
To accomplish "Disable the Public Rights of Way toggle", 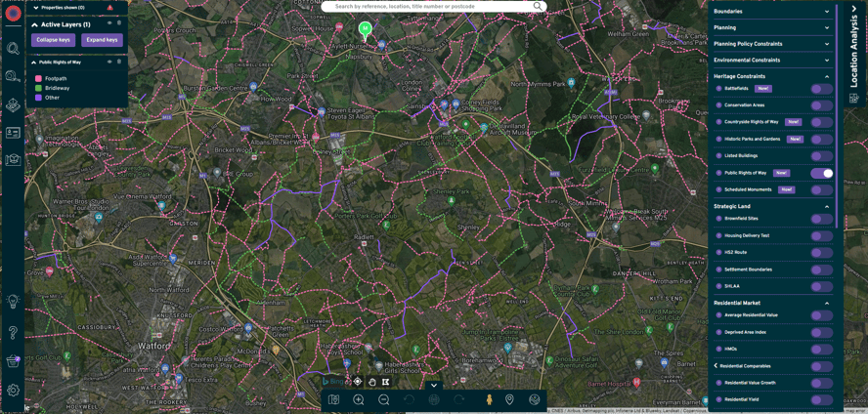I will click(821, 174).
